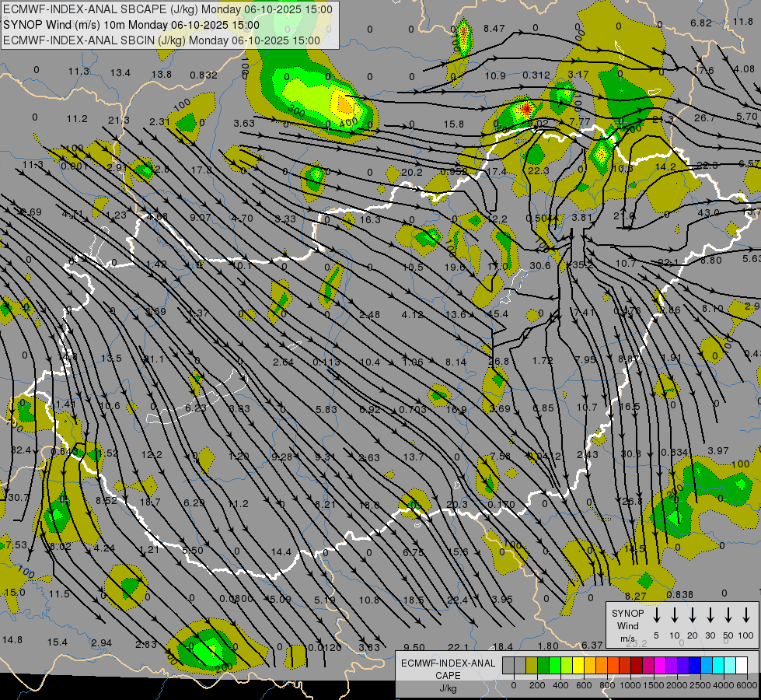The width and height of the screenshot is (761, 700).
Task: Pick the 30 m/s wind legend arrow
Action: coord(710,616)
